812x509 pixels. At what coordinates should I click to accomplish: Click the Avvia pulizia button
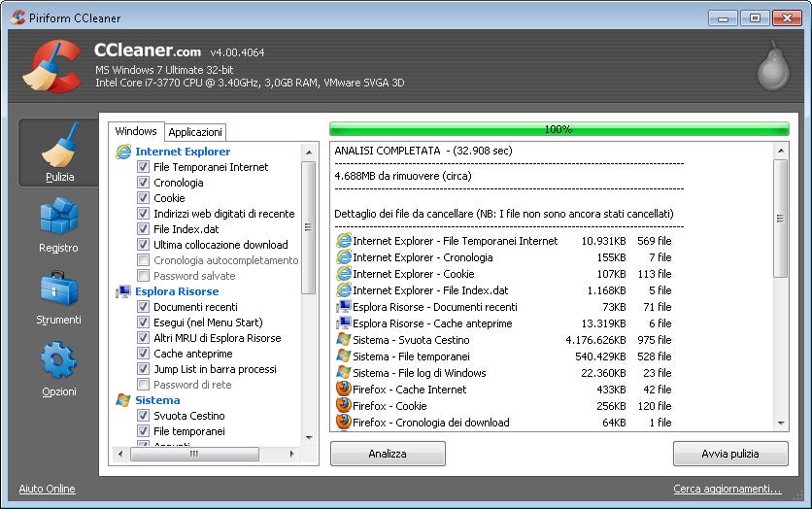coord(730,454)
